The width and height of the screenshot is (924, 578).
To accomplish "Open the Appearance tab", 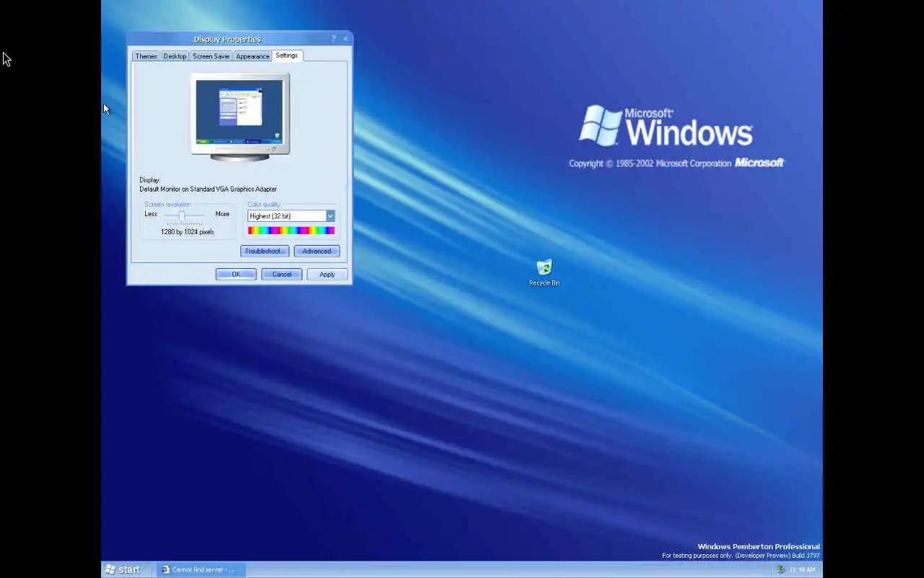I will click(x=253, y=56).
